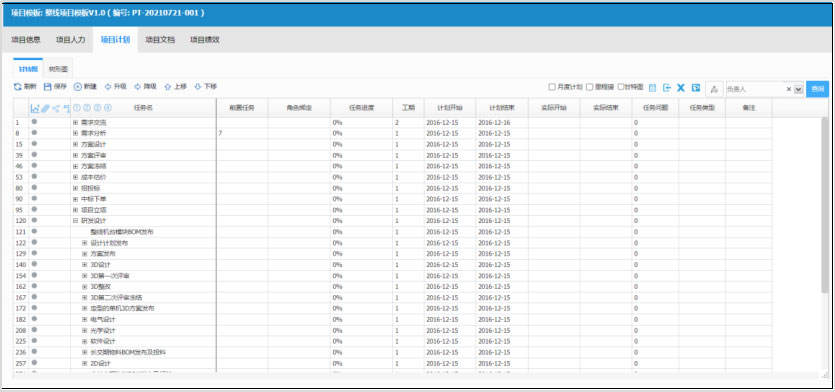Click the vertical scrollbar of the task grid

pos(824,205)
